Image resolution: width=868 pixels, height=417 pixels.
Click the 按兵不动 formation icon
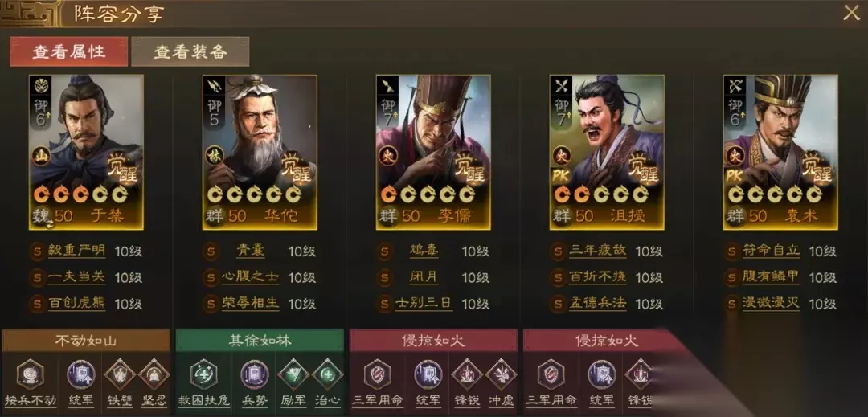(30, 374)
